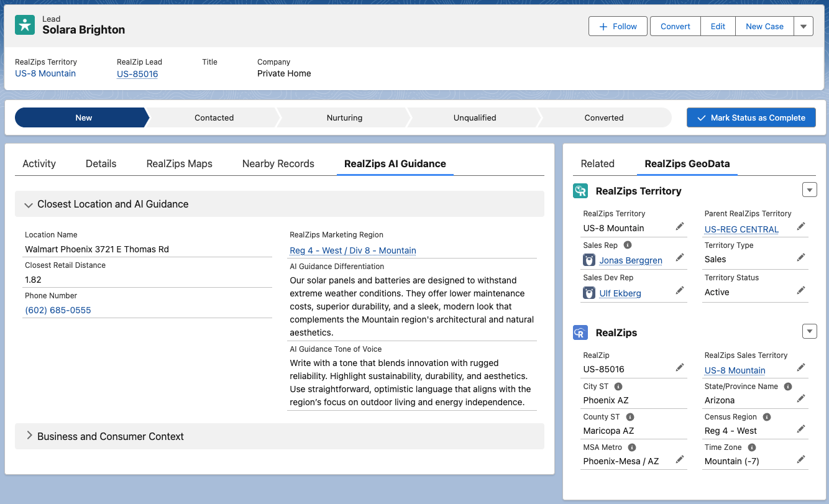
Task: Open Ulf Ekberg's profile link
Action: 620,293
